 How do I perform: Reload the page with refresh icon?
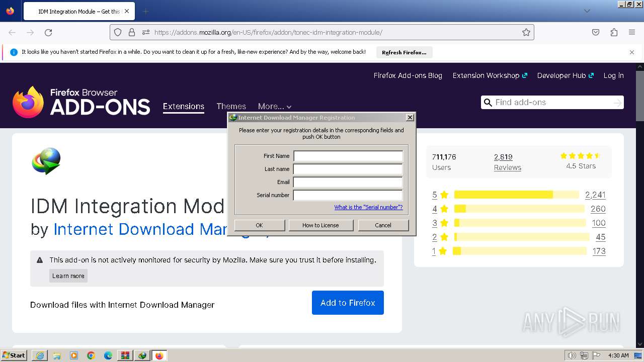click(48, 32)
